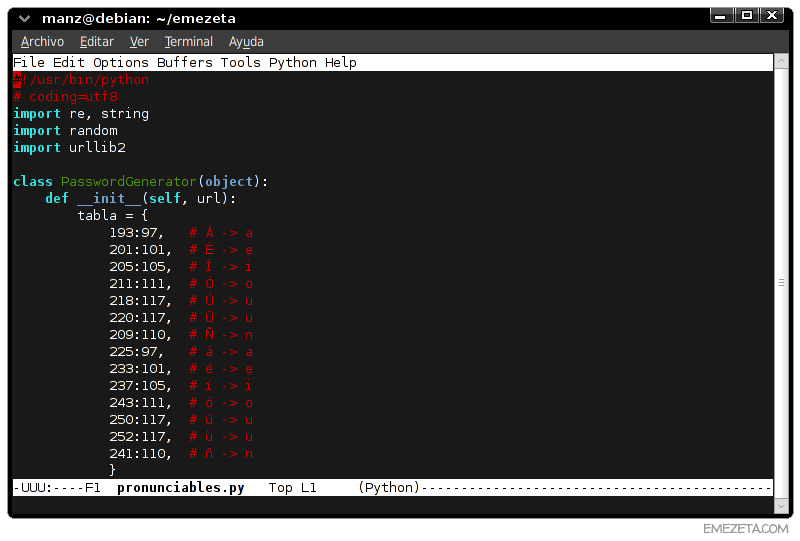
Task: Click 'import re, string' line
Action: pyautogui.click(x=81, y=113)
